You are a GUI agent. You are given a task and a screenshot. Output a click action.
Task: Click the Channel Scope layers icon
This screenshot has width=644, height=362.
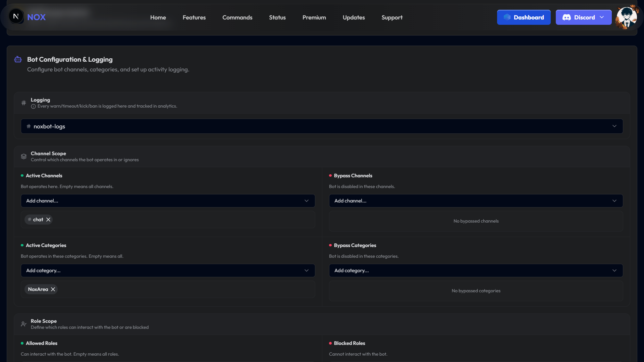coord(24,157)
